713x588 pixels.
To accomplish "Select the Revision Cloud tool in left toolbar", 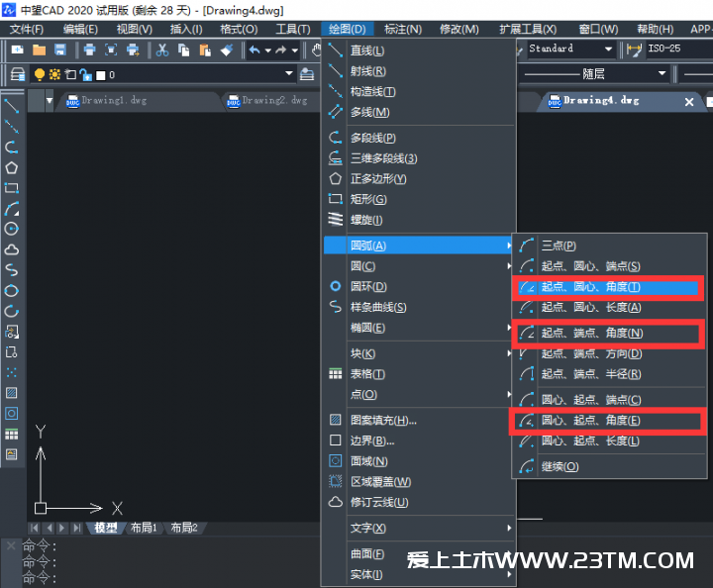I will [11, 249].
